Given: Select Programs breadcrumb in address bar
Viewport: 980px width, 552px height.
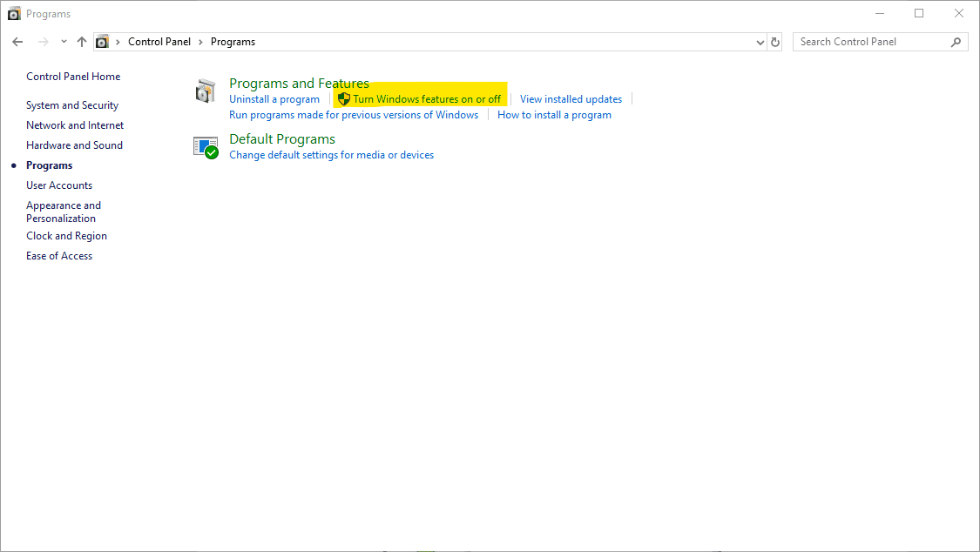Looking at the screenshot, I should click(233, 42).
